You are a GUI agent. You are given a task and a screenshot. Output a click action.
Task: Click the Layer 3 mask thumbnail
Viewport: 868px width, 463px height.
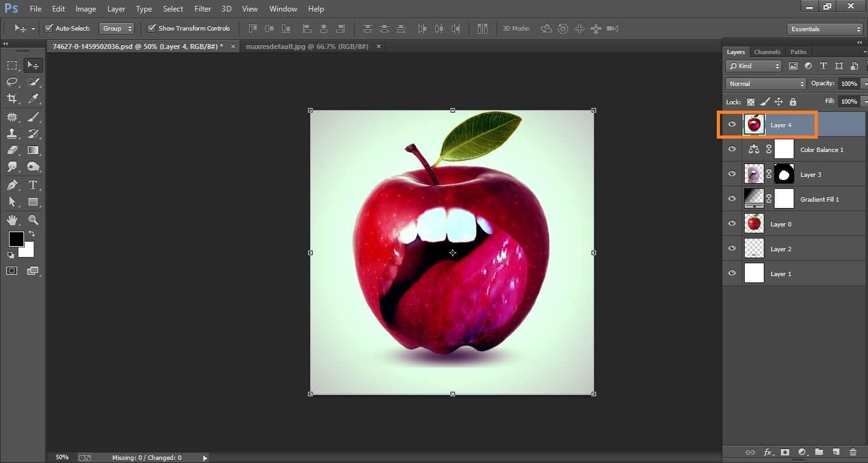(x=783, y=173)
